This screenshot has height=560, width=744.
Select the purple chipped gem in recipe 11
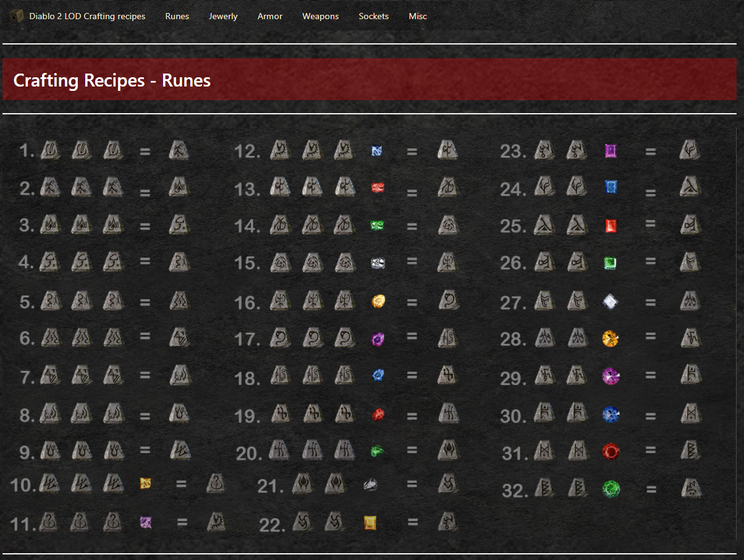146,522
